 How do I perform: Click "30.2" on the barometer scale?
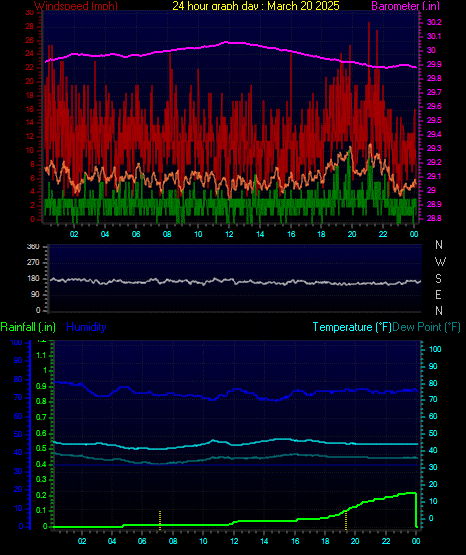tap(434, 22)
